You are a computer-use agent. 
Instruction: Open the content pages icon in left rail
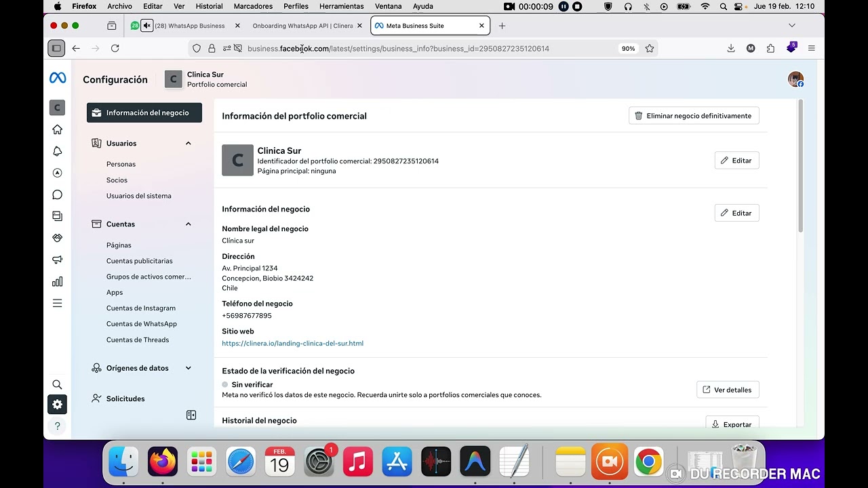[58, 216]
